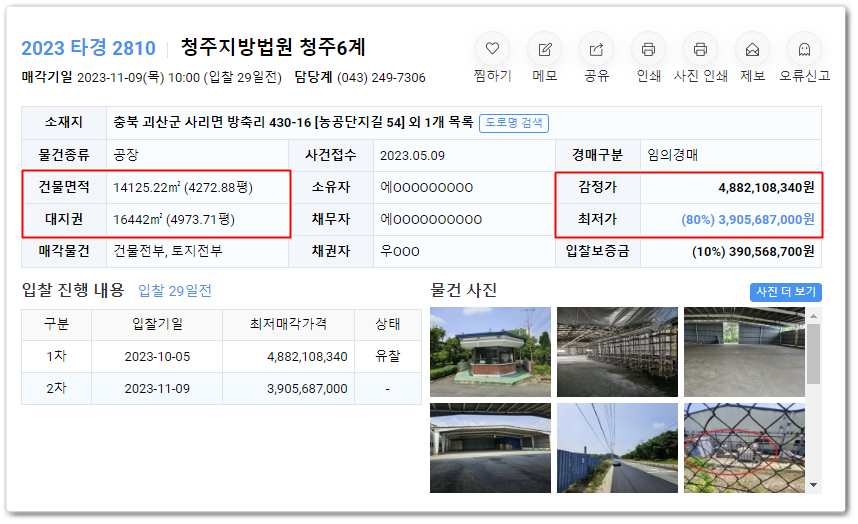The width and height of the screenshot is (858, 524).
Task: Click the 공유 share icon
Action: click(596, 49)
